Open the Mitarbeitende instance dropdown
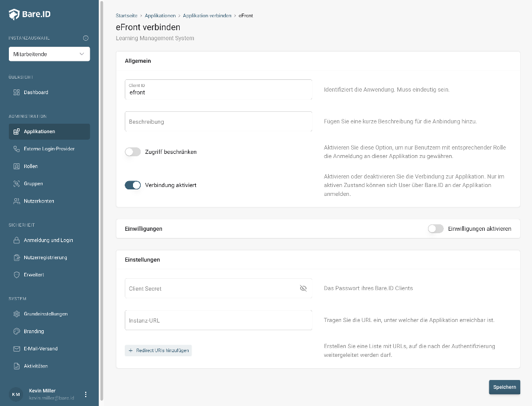The image size is (532, 406). (x=49, y=54)
